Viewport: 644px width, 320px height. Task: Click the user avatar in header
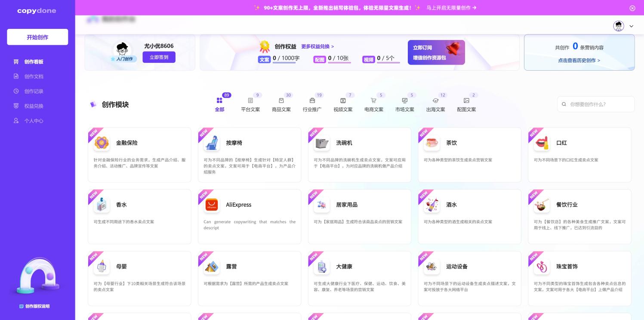coord(619,26)
